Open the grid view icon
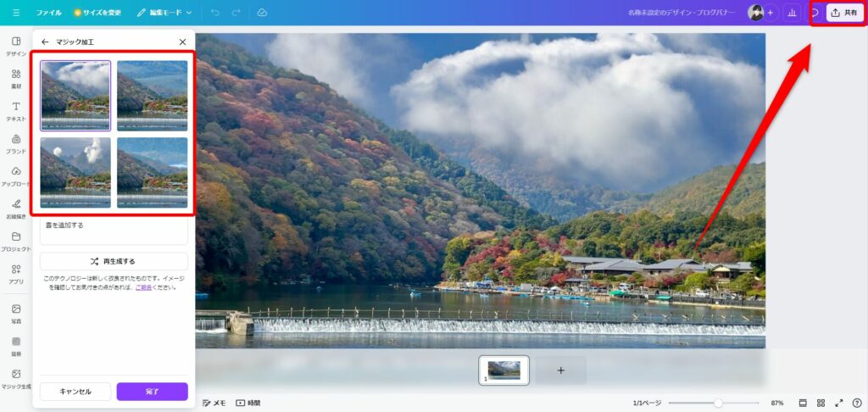868x412 pixels. [821, 404]
